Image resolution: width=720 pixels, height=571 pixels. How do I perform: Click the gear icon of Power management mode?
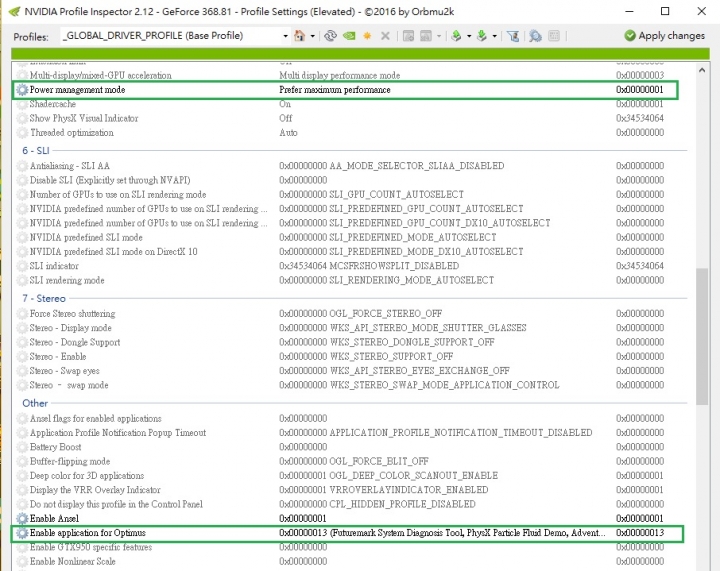22,90
